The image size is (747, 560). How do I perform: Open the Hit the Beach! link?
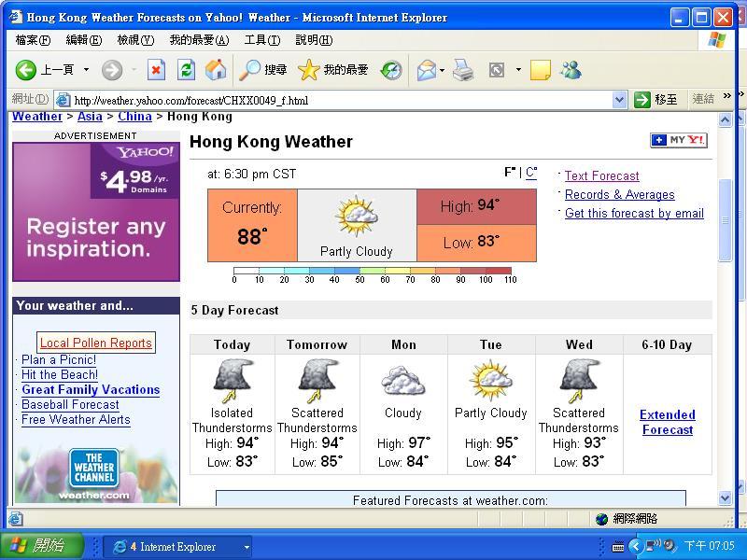point(60,375)
